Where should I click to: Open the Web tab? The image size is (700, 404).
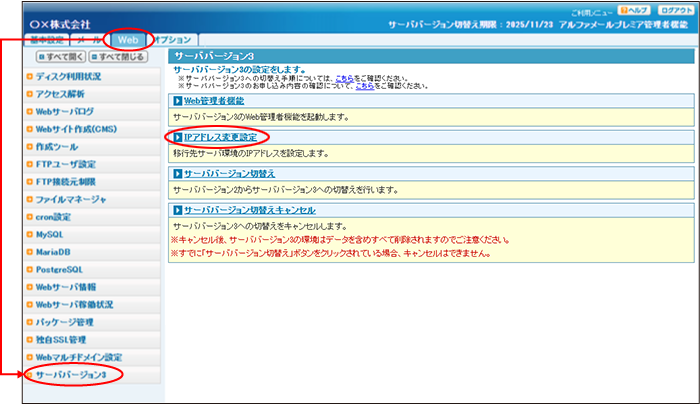click(x=128, y=39)
